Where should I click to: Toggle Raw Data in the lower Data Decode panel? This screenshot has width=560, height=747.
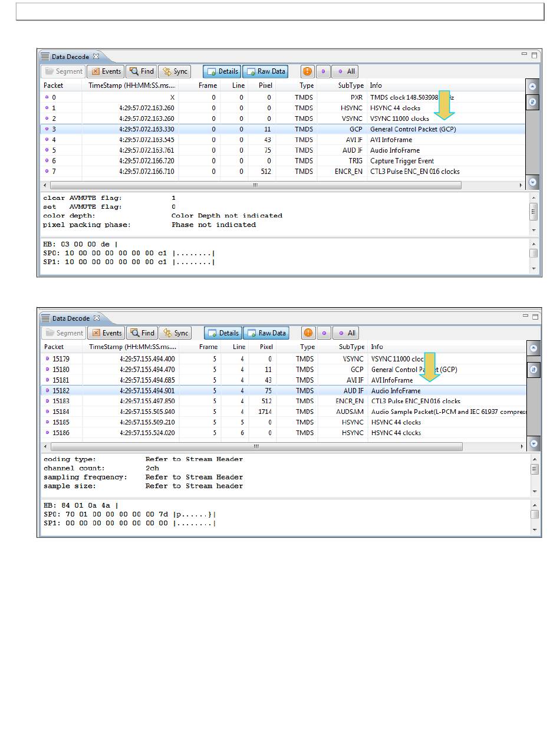pos(266,333)
